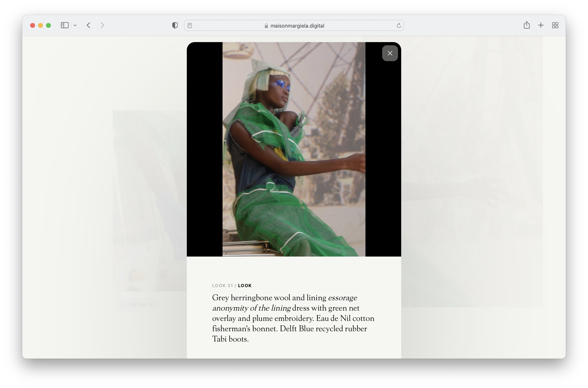Click the faded DETAIL 01 label
Viewport: 588px width, 388px height.
142,305
